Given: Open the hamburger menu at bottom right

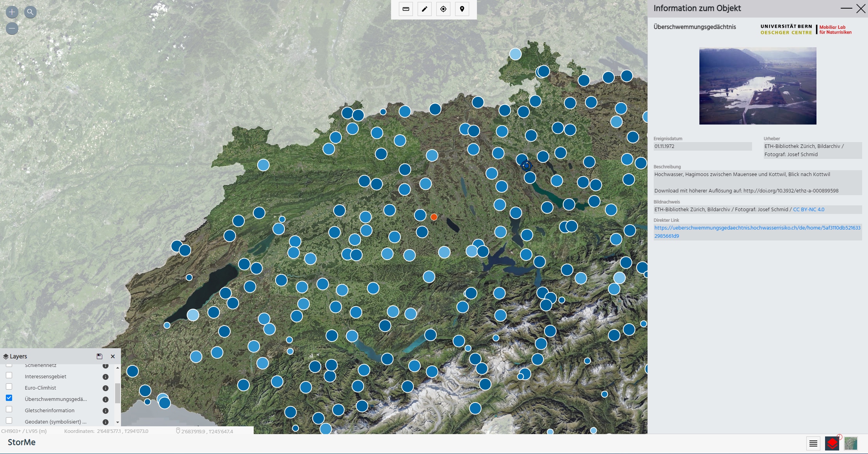Looking at the screenshot, I should pos(813,443).
